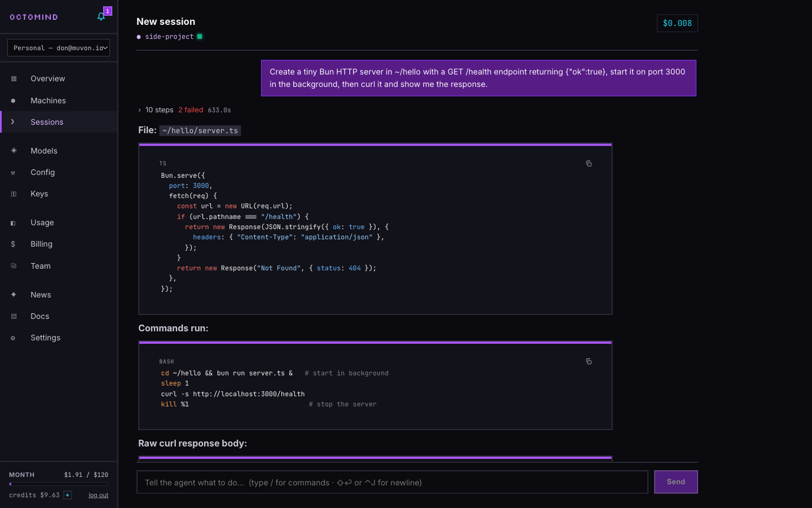Click the Sessions chevron icon
Viewport: 812px width, 508px height.
point(13,122)
